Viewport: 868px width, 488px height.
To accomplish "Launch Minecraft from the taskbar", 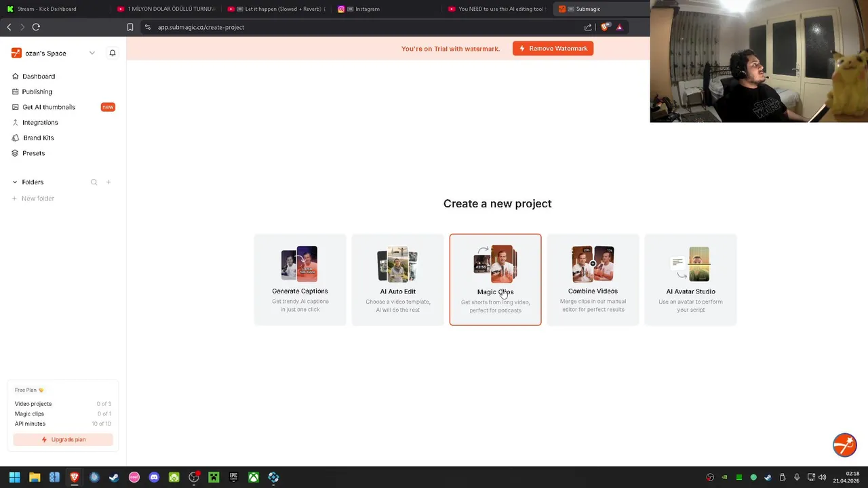I will click(214, 477).
